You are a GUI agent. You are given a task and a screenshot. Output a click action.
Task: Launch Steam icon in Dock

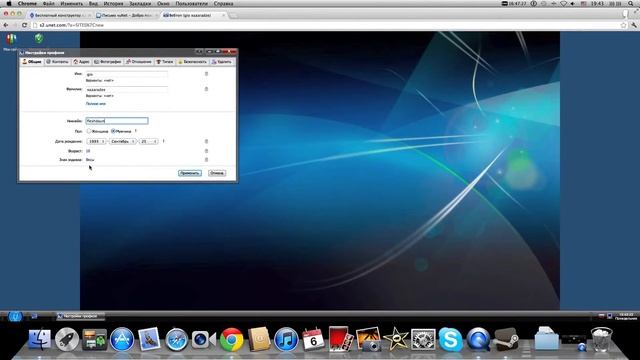tap(506, 340)
